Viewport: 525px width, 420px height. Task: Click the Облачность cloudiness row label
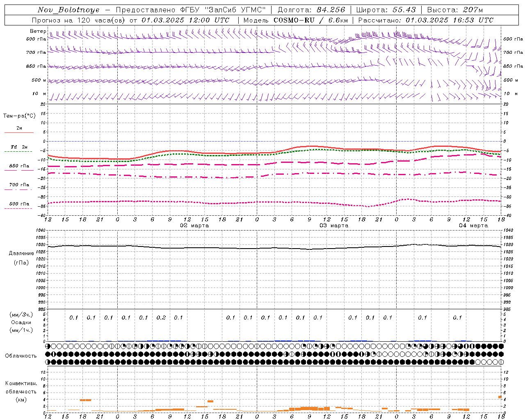[x=21, y=356]
